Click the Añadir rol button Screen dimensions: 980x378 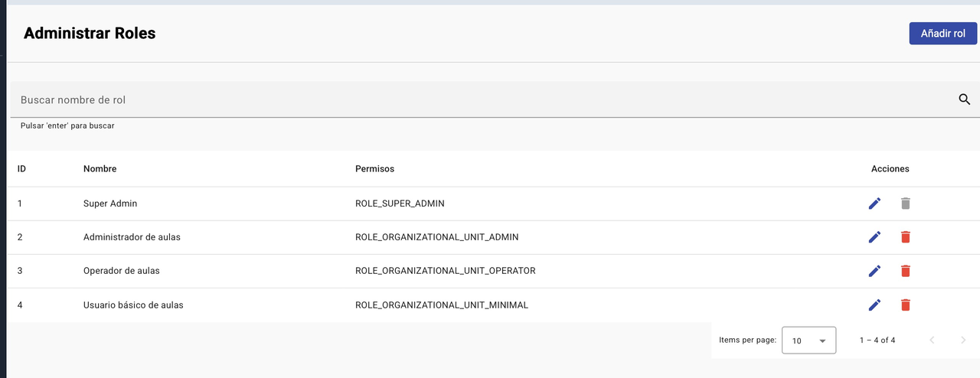pos(942,34)
